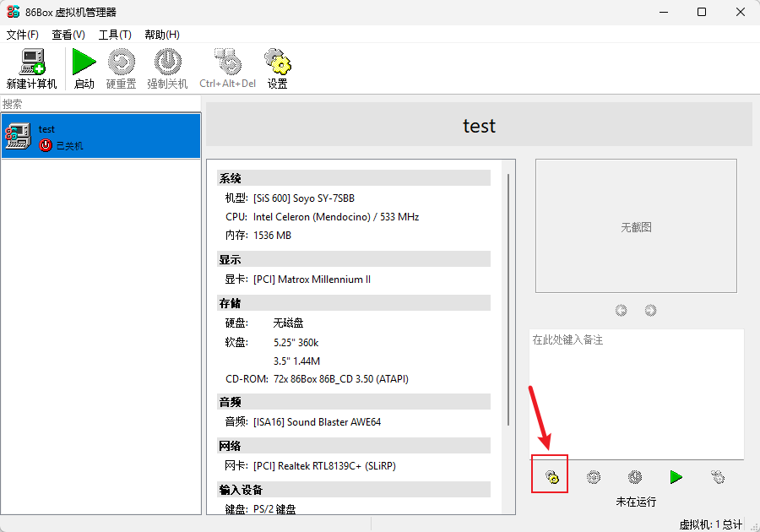
Task: Open the 帮助(H) menu
Action: pos(162,35)
